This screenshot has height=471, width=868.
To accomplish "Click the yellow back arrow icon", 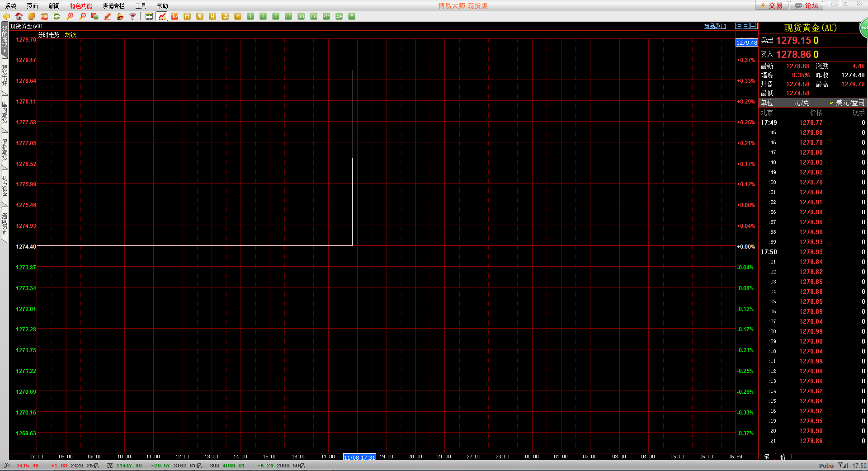I will [x=6, y=16].
